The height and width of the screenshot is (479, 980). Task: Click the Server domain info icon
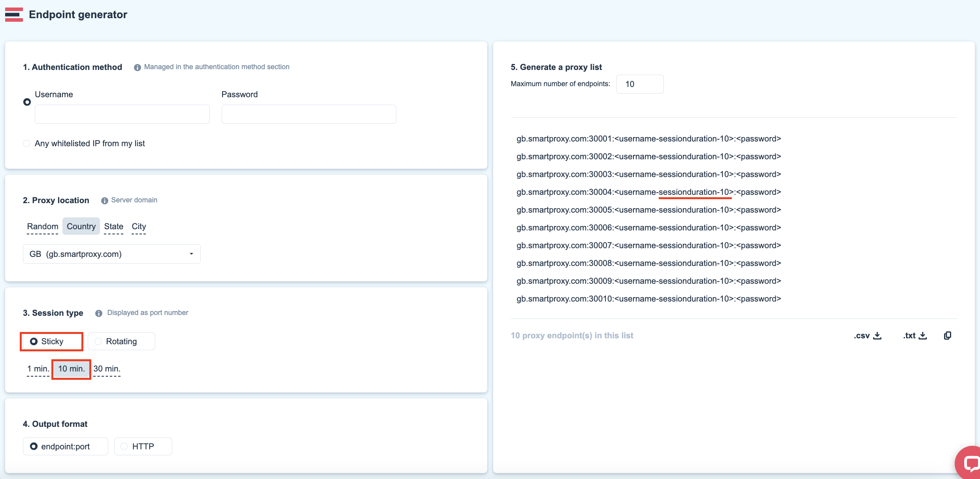[x=104, y=201]
